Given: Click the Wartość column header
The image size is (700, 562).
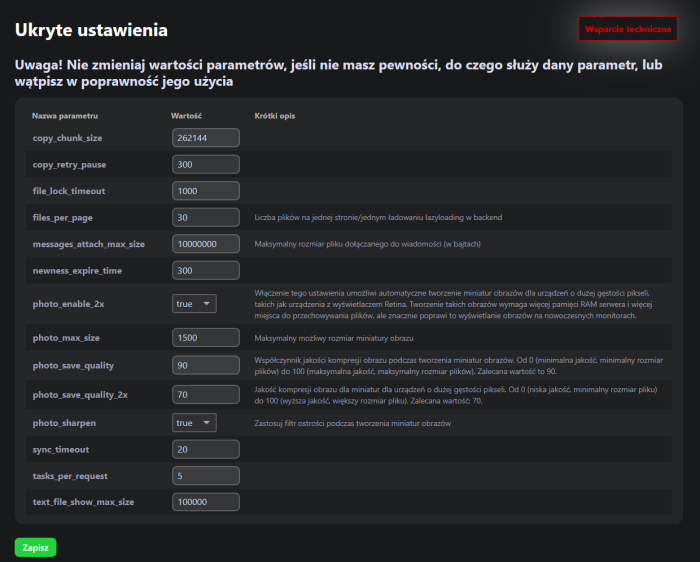Looking at the screenshot, I should (x=188, y=116).
